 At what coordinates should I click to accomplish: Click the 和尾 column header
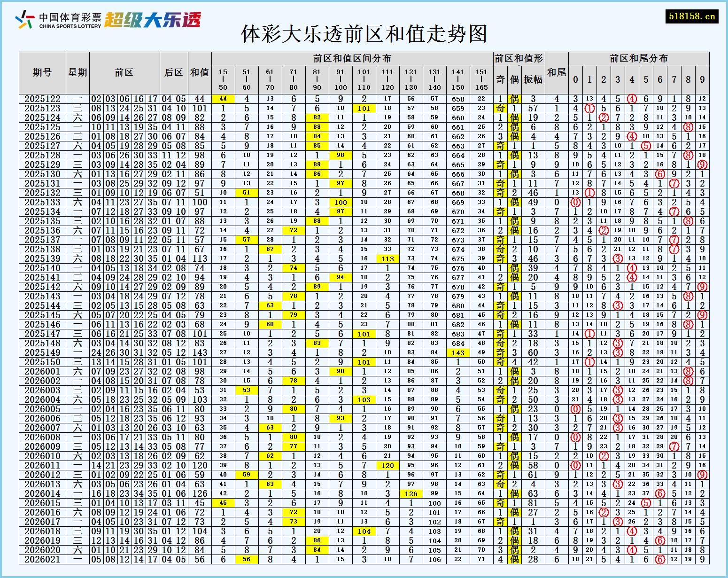click(x=556, y=73)
